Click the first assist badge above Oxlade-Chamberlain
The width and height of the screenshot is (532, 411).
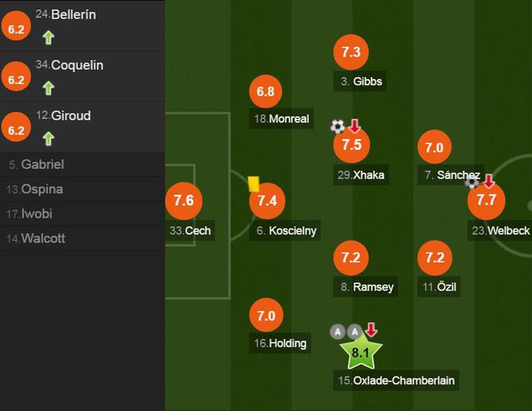click(337, 332)
